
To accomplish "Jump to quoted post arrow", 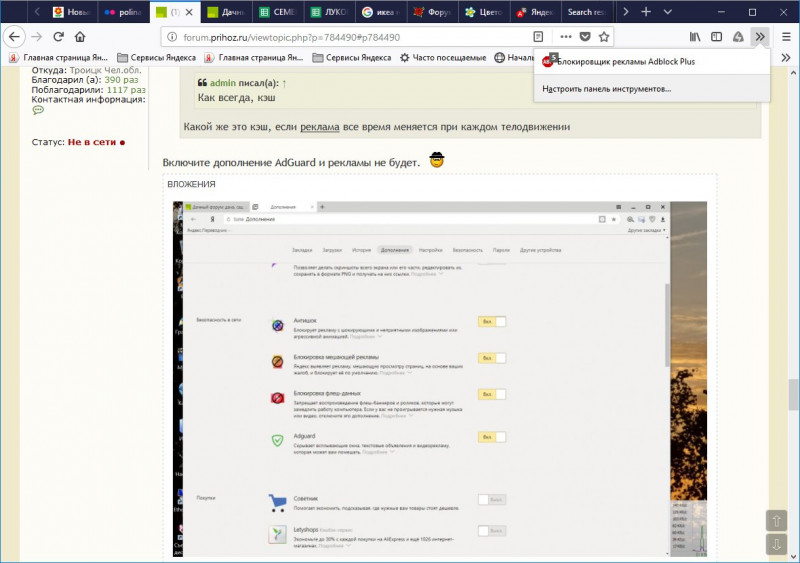I will tap(284, 83).
